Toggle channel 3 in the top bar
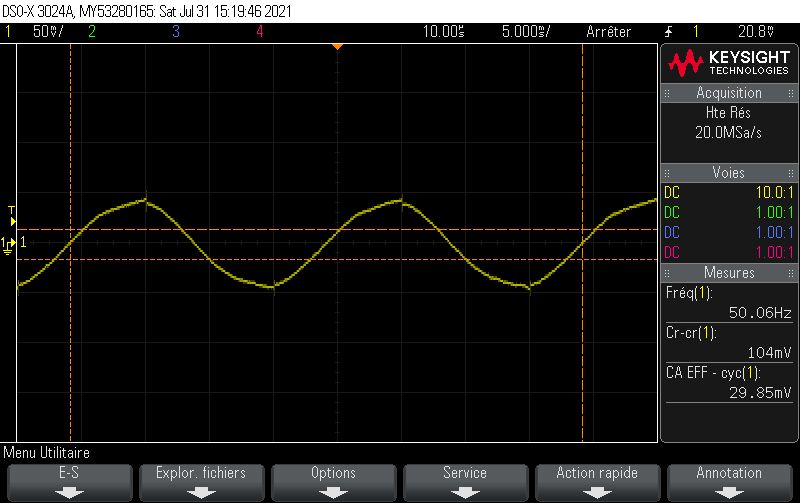 (x=175, y=32)
